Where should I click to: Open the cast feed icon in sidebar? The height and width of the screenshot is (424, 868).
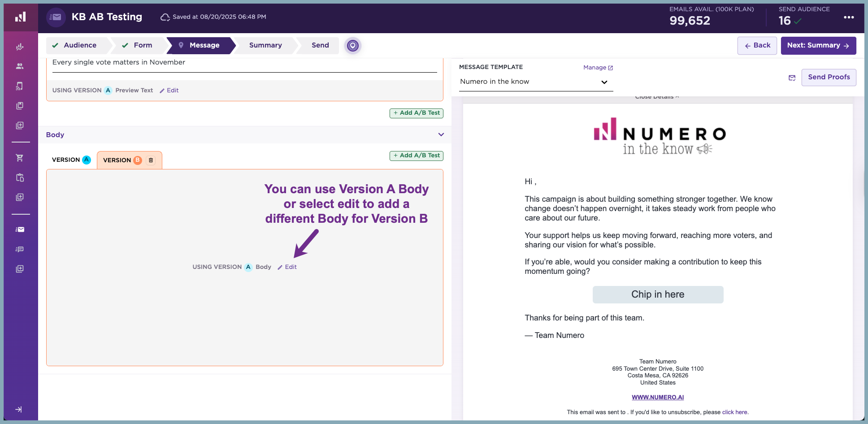20,86
